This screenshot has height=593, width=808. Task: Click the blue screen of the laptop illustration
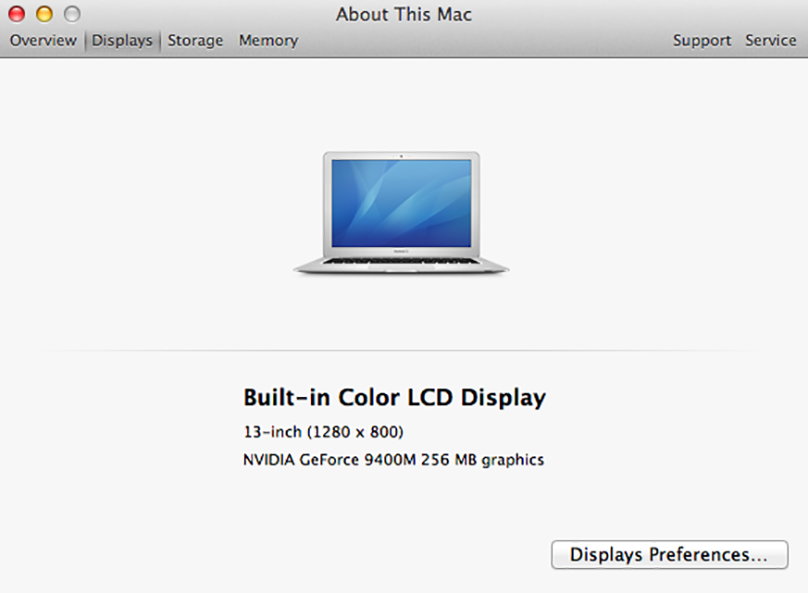coord(401,203)
